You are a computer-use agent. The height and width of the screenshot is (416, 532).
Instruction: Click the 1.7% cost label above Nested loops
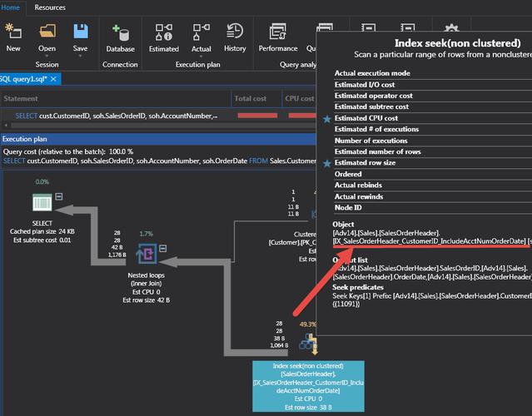click(x=147, y=234)
